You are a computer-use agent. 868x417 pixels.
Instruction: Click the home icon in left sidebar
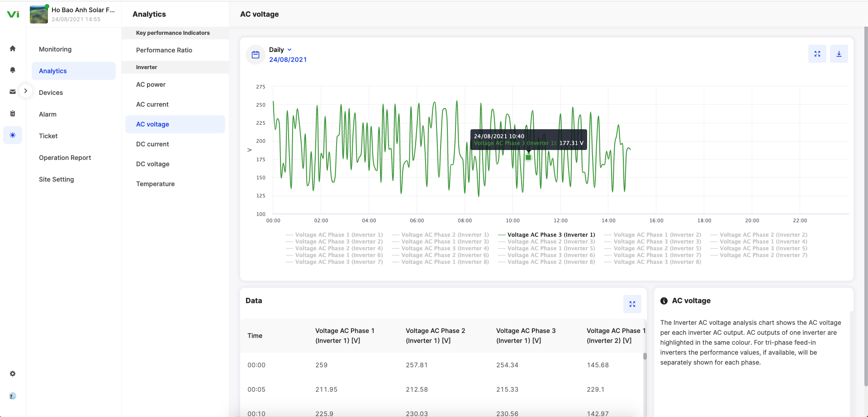pyautogui.click(x=13, y=48)
